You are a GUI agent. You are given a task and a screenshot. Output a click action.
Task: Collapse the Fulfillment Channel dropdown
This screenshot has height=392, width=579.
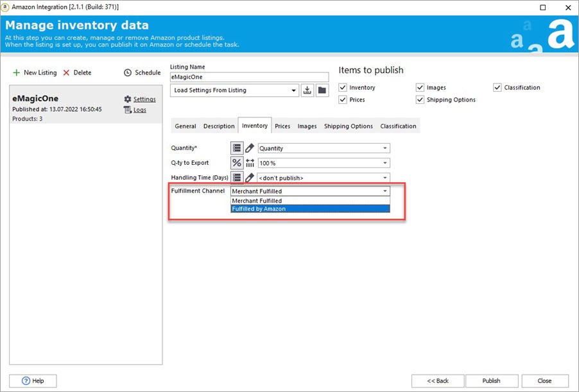click(x=310, y=191)
